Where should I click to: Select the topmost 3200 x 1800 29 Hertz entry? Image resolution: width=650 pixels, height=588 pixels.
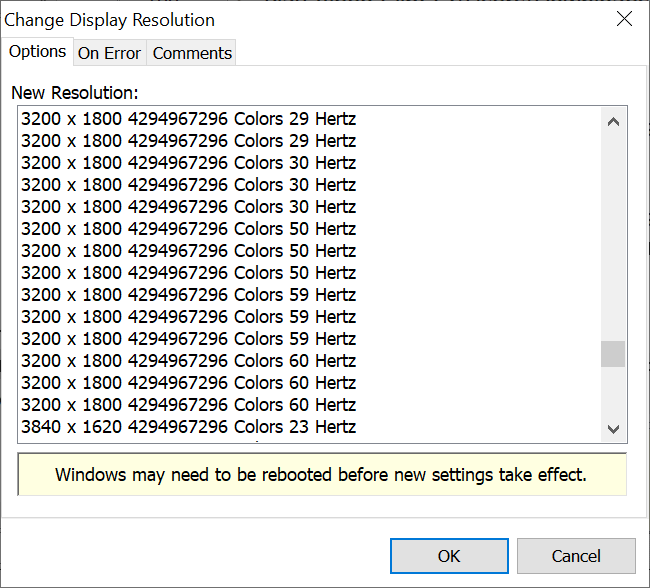click(188, 119)
